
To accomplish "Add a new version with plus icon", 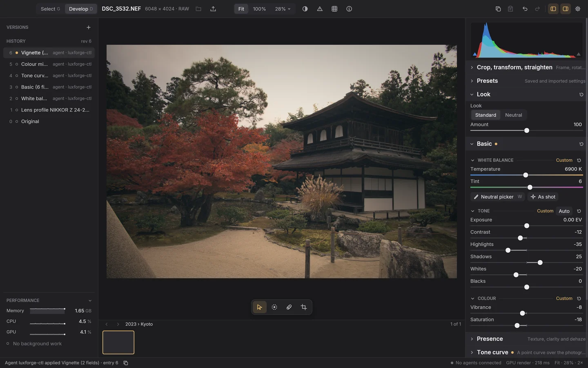I will tap(89, 27).
